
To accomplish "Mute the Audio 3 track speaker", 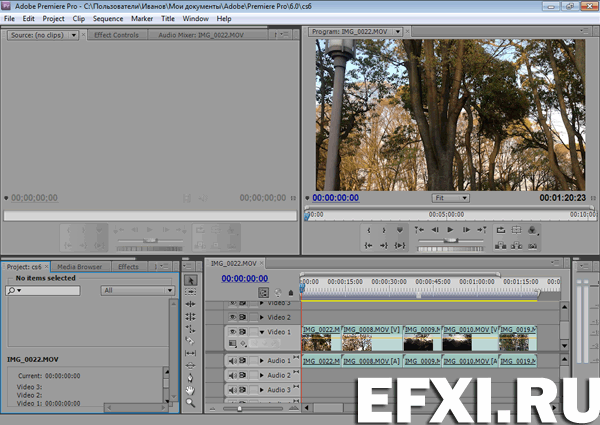I will click(233, 390).
